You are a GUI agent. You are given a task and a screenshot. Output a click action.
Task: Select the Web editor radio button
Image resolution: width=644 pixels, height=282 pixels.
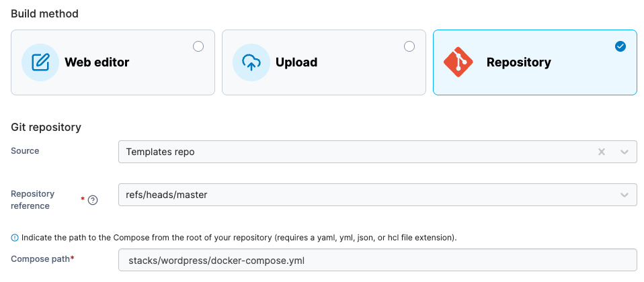[x=198, y=46]
